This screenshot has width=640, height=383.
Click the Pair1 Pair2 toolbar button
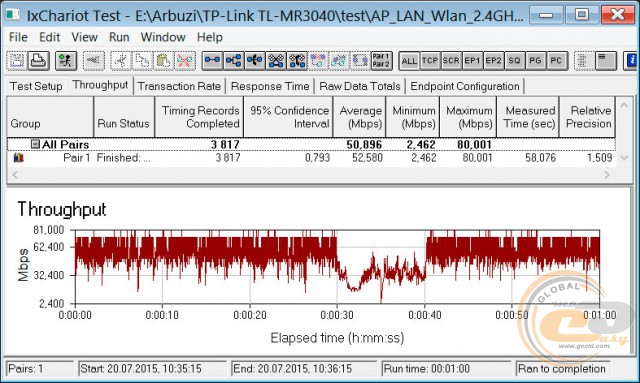[x=381, y=61]
